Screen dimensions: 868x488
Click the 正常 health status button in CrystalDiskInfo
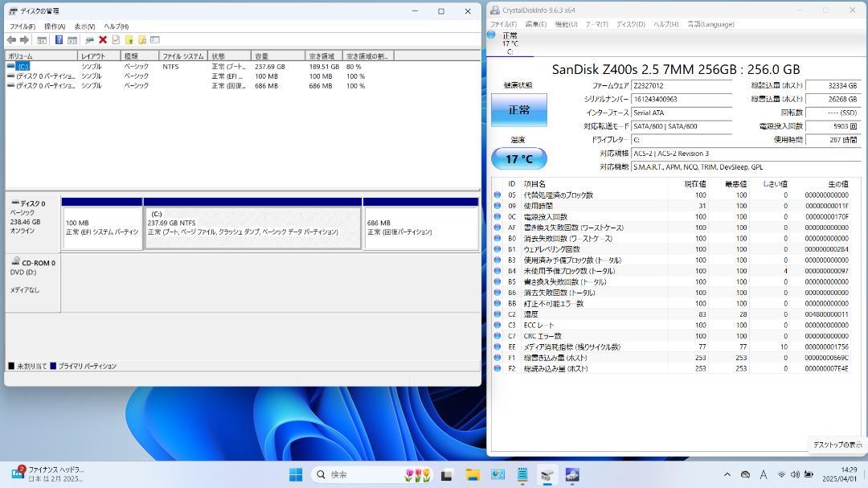(x=518, y=110)
